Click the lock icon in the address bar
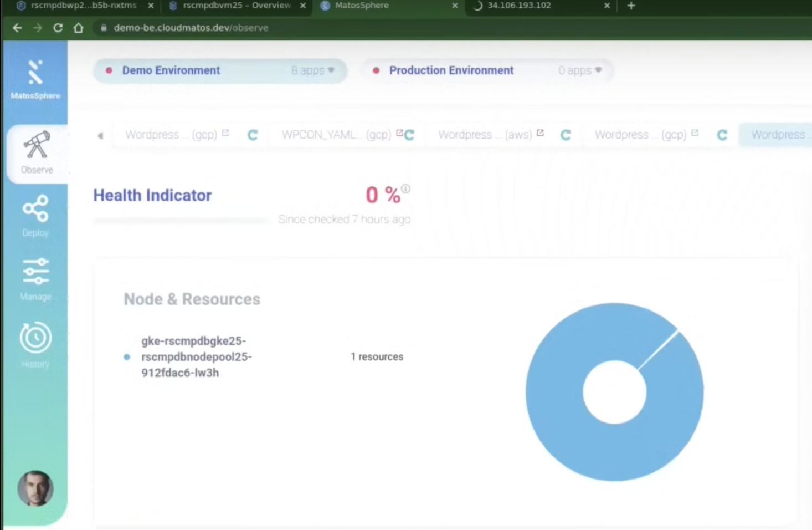This screenshot has height=530, width=812. [104, 28]
